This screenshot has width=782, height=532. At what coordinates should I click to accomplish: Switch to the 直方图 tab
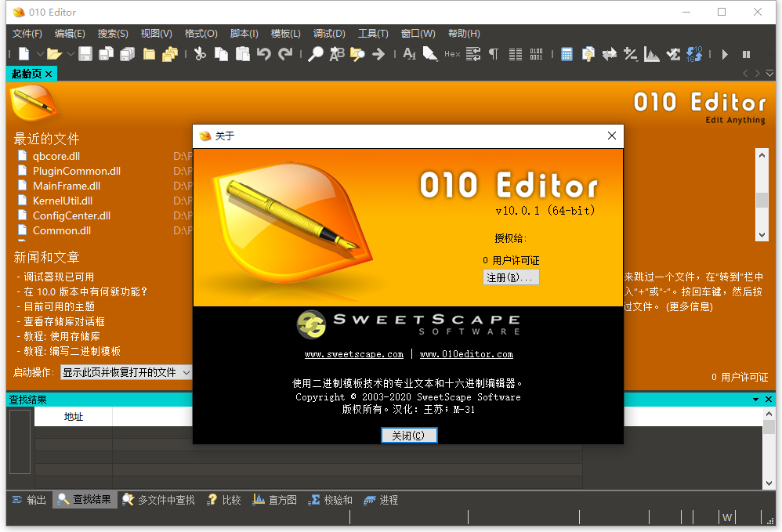point(275,500)
